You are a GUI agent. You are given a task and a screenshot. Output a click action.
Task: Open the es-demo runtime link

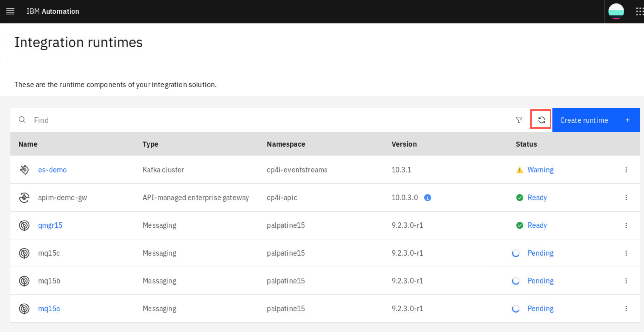52,170
